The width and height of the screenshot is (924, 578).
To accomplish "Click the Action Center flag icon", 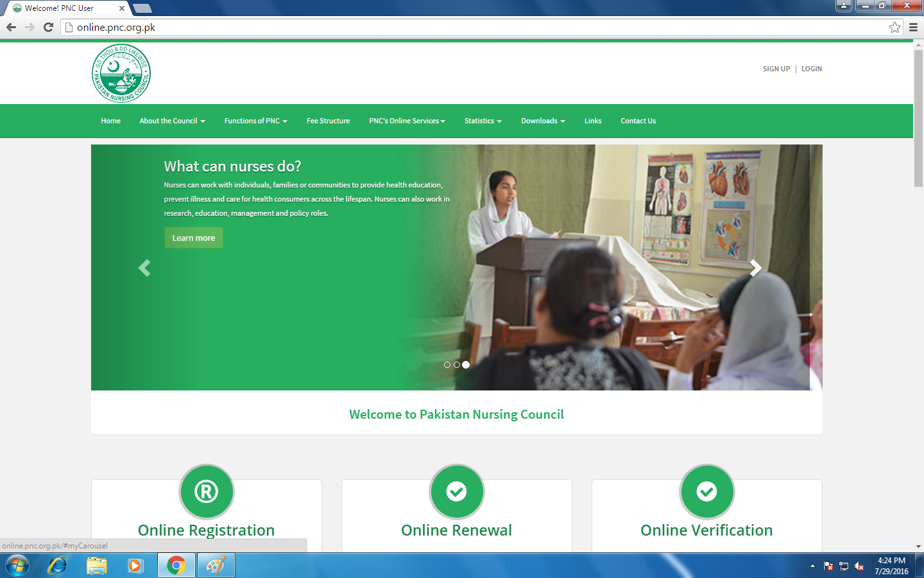I will click(828, 566).
